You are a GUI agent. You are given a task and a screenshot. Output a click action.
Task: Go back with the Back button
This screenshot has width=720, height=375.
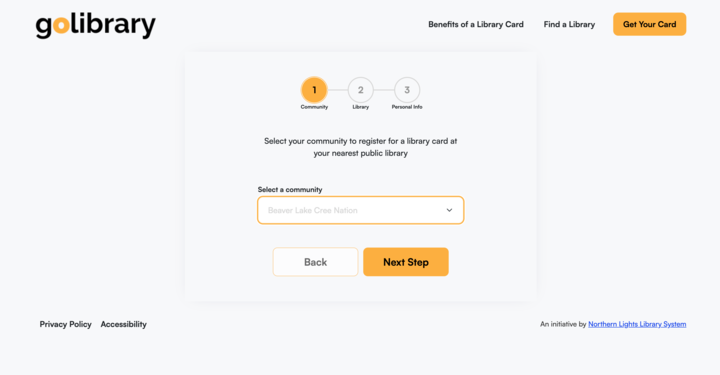tap(315, 262)
